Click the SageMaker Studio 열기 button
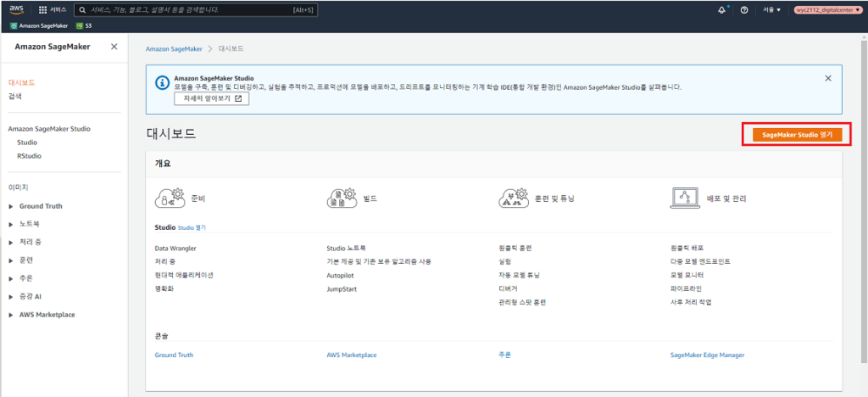This screenshot has height=397, width=868. [797, 135]
